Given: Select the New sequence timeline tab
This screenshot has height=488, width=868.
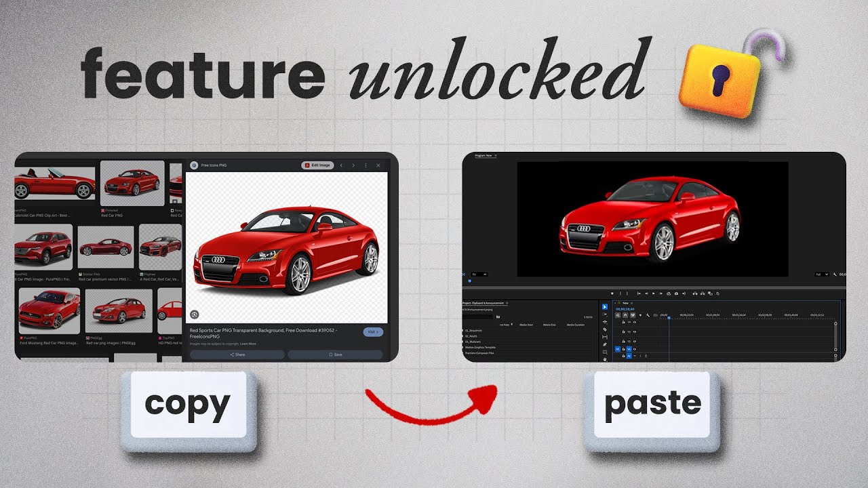Looking at the screenshot, I should (625, 303).
